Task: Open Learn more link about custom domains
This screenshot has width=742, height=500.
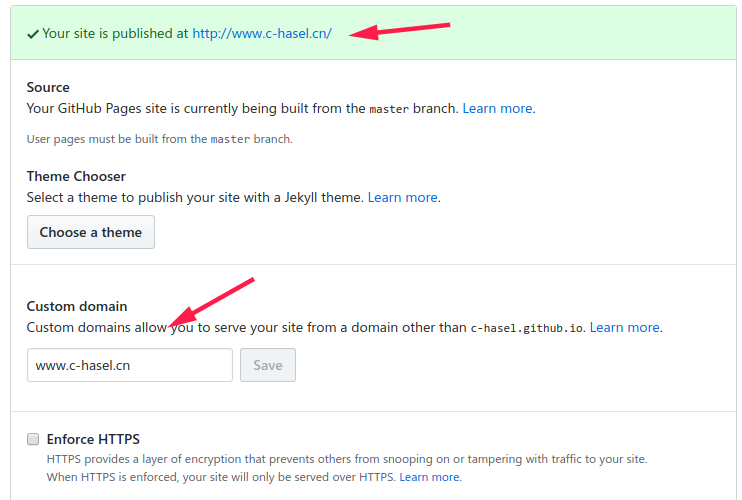Action: click(x=625, y=327)
